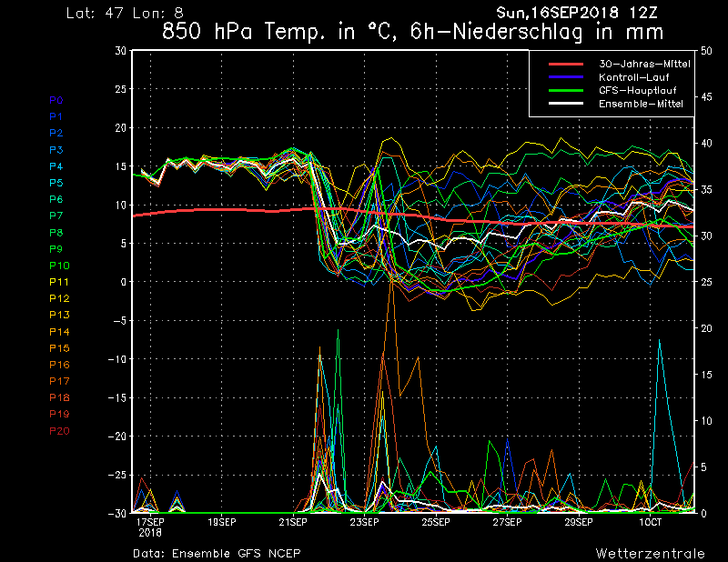Click the Wetterzentrale credit text
The image size is (728, 562).
650,553
